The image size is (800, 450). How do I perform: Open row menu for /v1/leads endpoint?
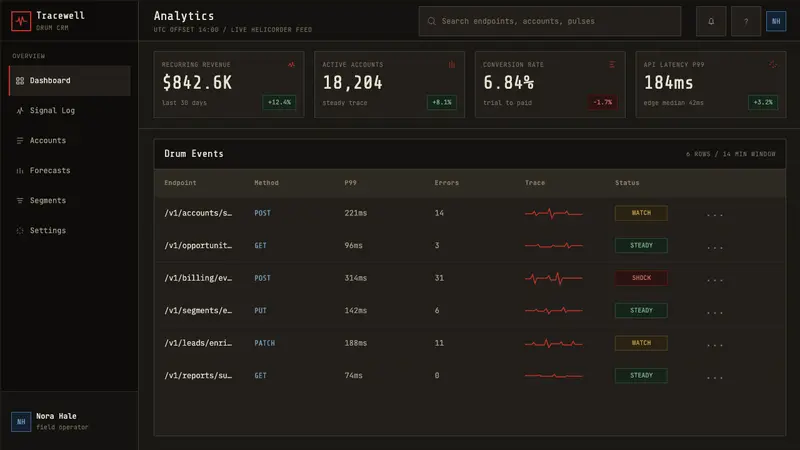714,344
